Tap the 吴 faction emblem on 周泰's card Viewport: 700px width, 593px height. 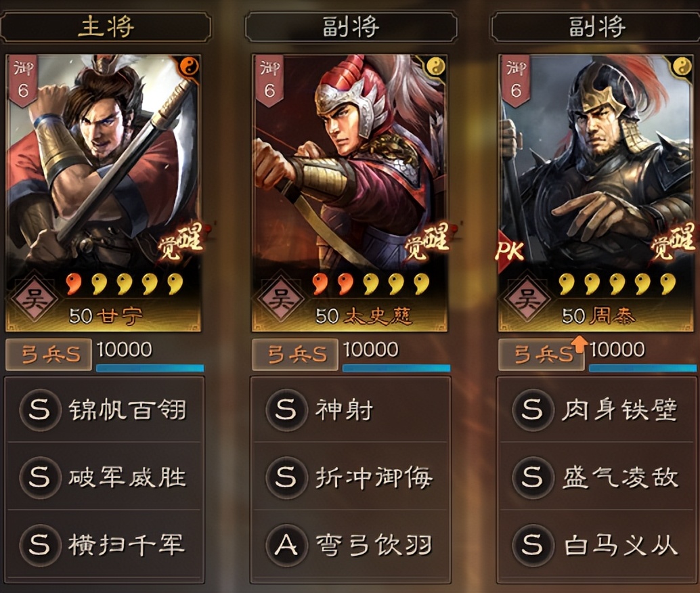click(x=527, y=299)
